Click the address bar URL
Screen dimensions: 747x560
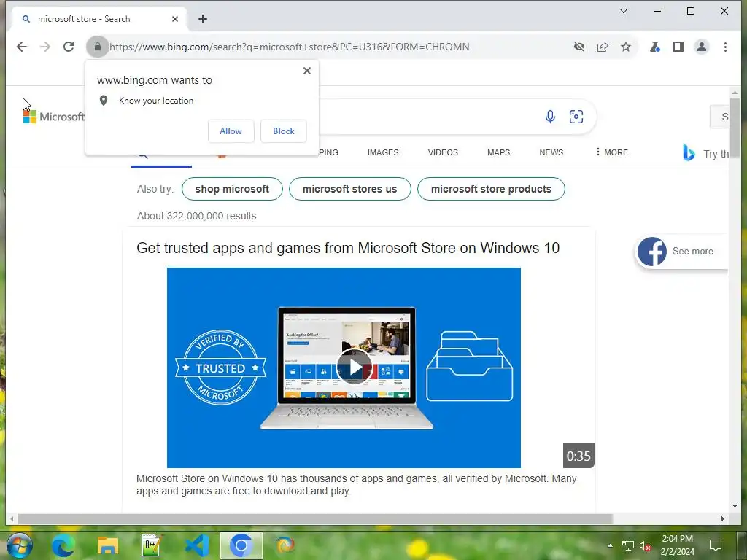[290, 47]
